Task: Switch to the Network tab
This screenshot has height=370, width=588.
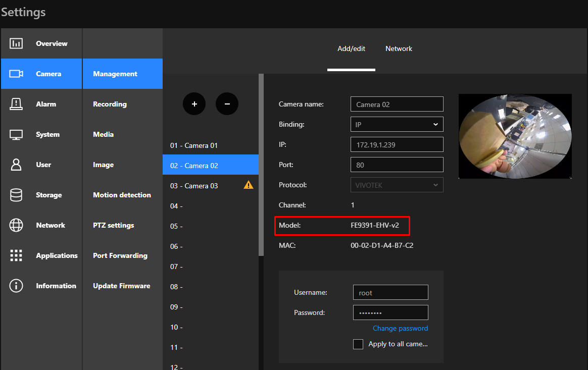Action: pyautogui.click(x=399, y=49)
